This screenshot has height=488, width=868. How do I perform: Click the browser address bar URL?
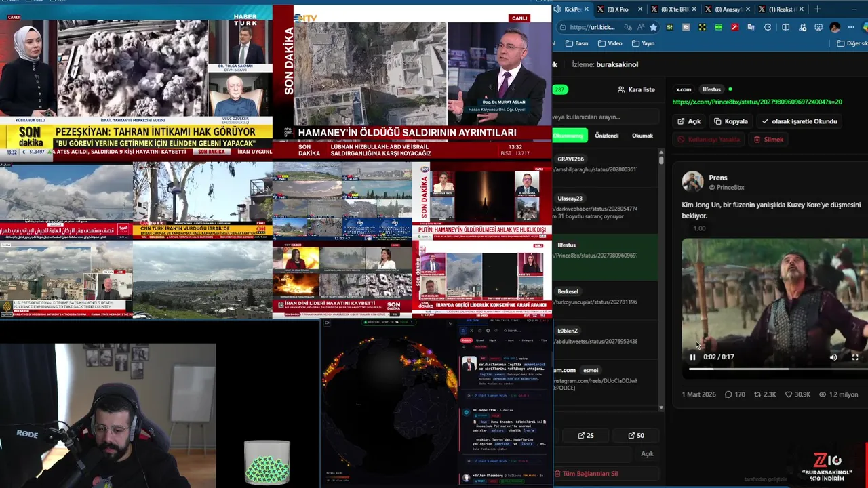[591, 27]
